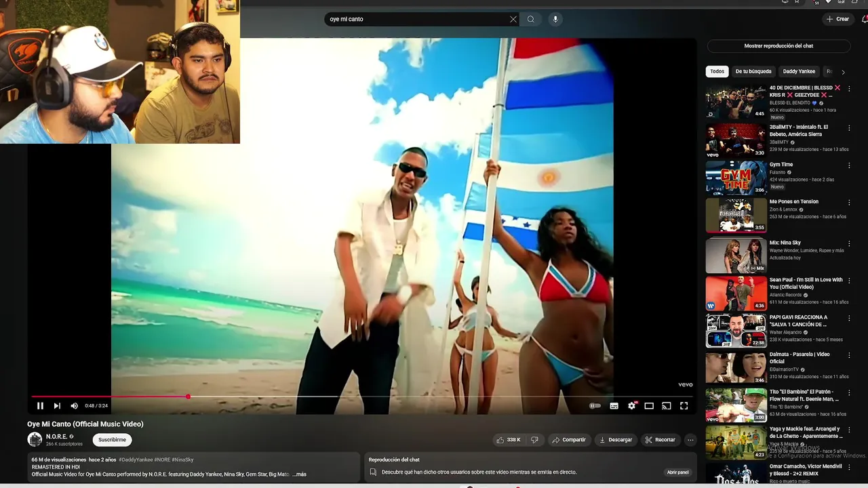Open the player settings gear
Image resolution: width=868 pixels, height=488 pixels.
[x=632, y=406]
